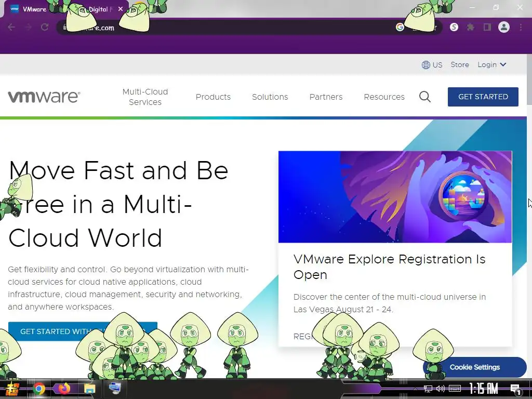Click the browser back arrow
This screenshot has width=532, height=399.
(11, 27)
